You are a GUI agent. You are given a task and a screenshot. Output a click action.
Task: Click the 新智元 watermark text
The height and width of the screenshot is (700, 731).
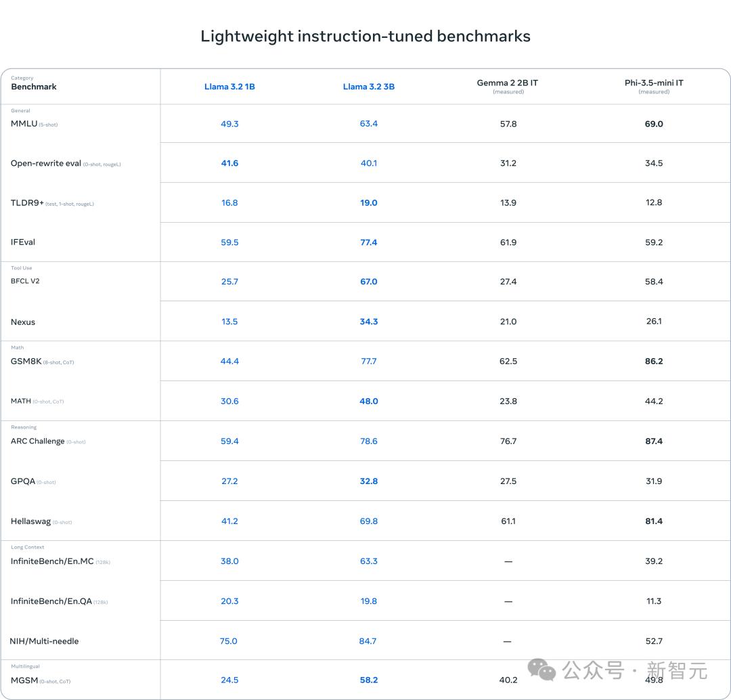pos(677,671)
